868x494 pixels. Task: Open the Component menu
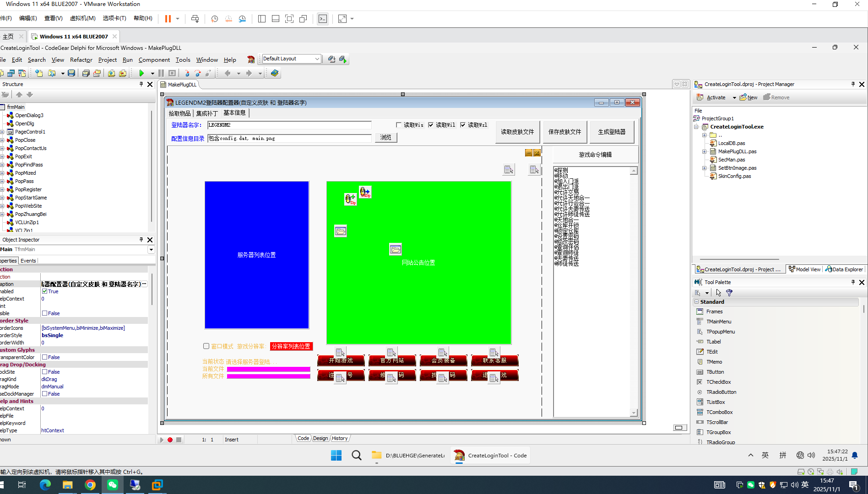tap(154, 59)
